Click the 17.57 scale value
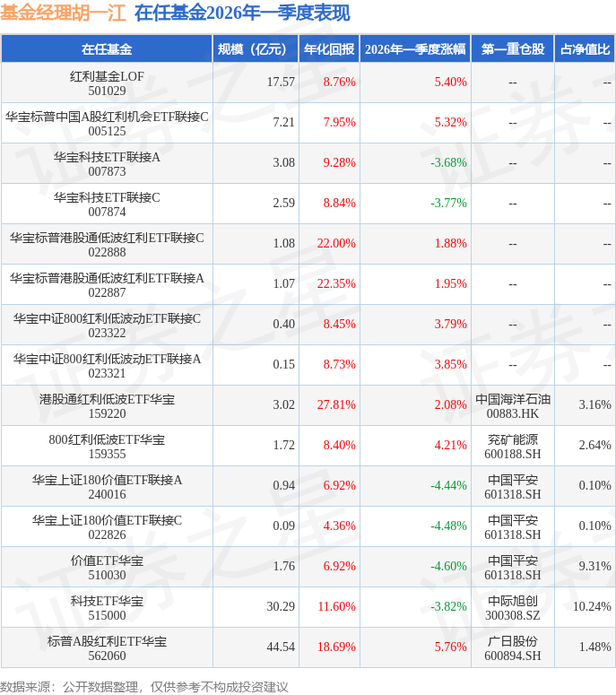Image resolution: width=616 pixels, height=695 pixels. [x=281, y=82]
